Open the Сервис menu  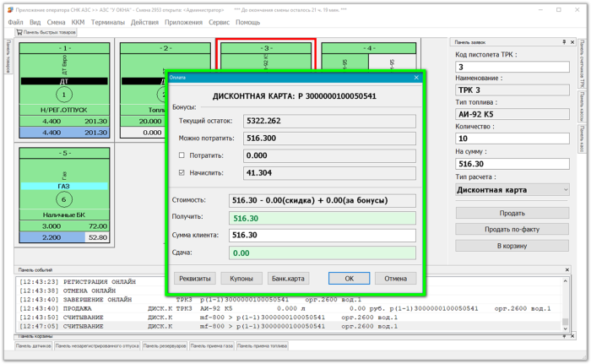[219, 22]
